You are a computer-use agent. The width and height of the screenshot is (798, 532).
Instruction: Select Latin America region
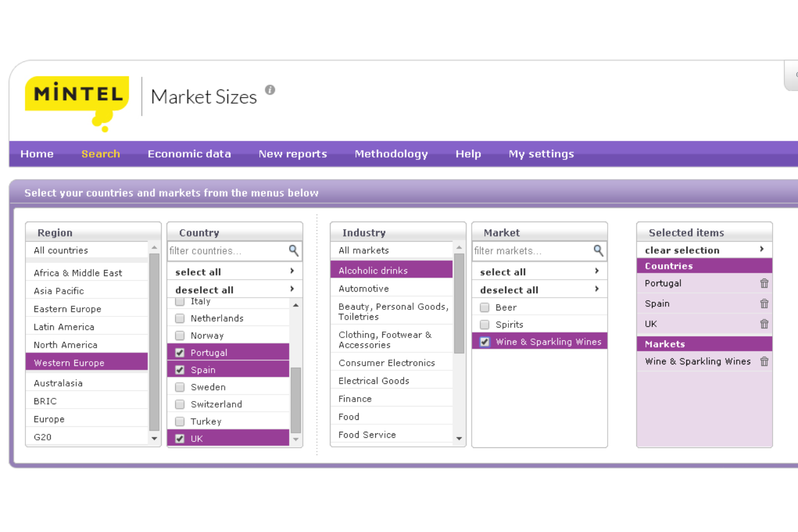87,327
